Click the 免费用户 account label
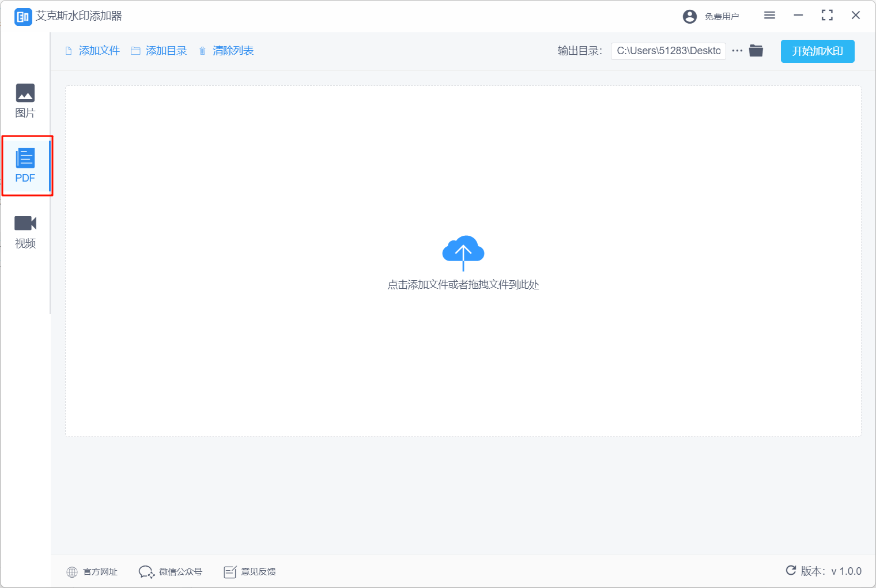Screen dimensions: 876x588 pyautogui.click(x=722, y=17)
